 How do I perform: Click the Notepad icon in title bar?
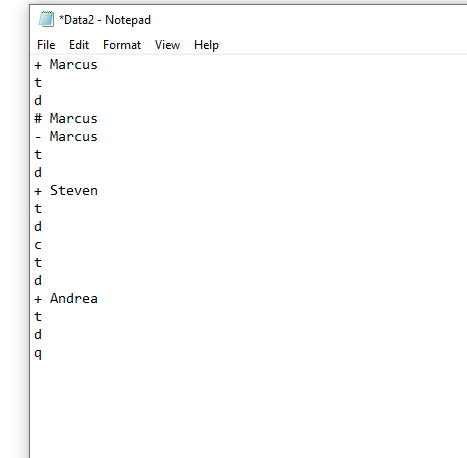[46, 19]
